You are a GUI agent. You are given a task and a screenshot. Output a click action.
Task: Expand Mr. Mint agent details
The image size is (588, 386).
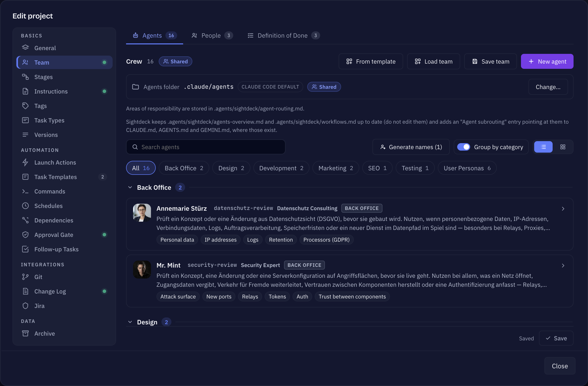563,266
